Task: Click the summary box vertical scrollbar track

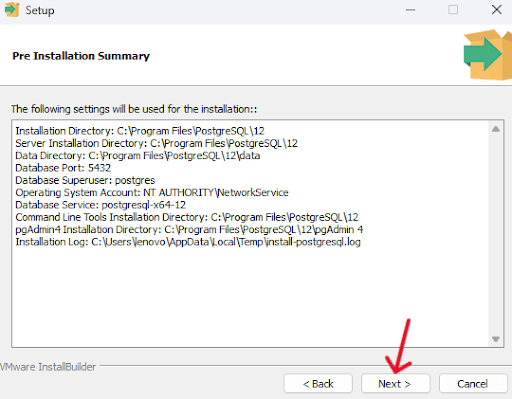Action: pyautogui.click(x=496, y=234)
